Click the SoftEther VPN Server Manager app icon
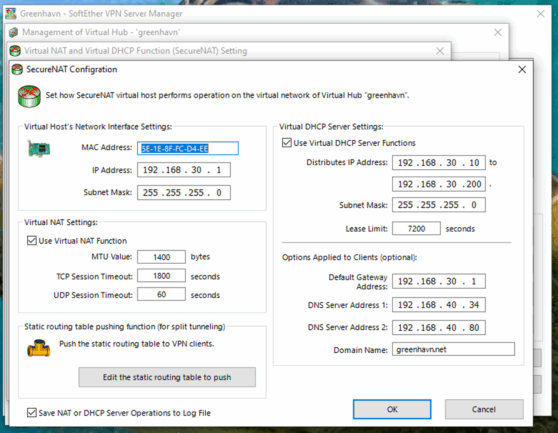The width and height of the screenshot is (558, 433). pyautogui.click(x=11, y=14)
